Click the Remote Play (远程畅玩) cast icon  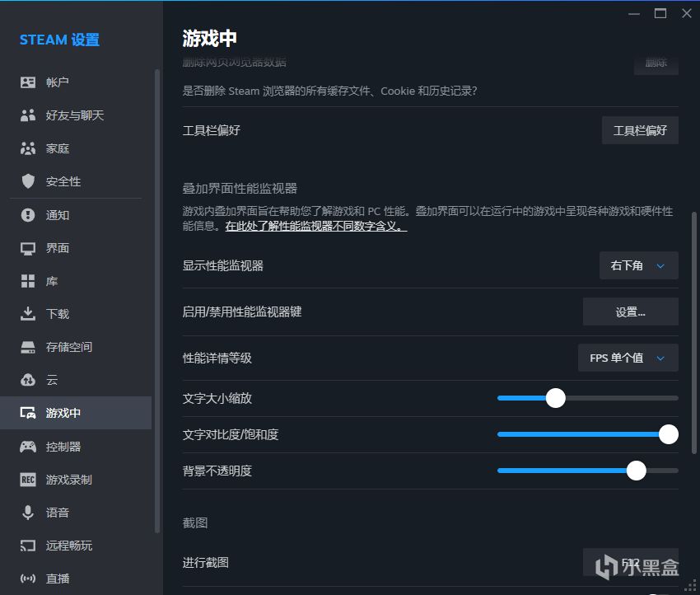(28, 546)
